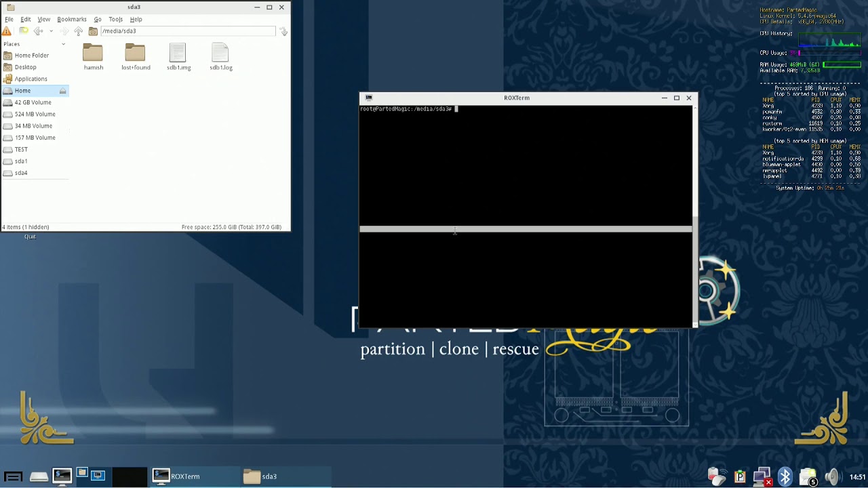The image size is (868, 488).
Task: Go back to previous folder
Action: [x=38, y=31]
